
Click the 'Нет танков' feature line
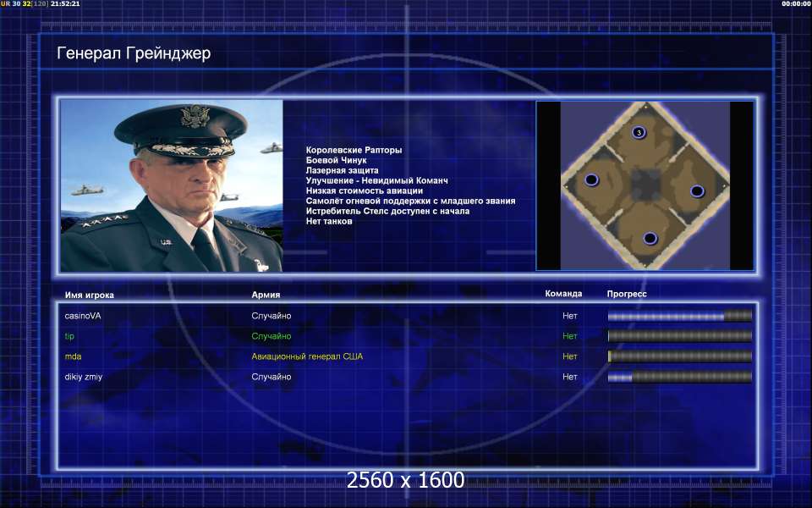pos(329,221)
